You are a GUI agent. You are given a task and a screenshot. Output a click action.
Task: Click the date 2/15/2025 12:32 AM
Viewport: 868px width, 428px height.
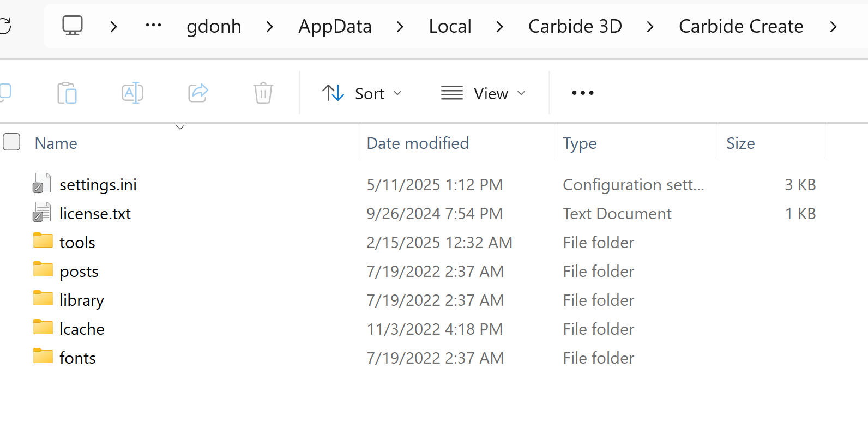click(439, 243)
